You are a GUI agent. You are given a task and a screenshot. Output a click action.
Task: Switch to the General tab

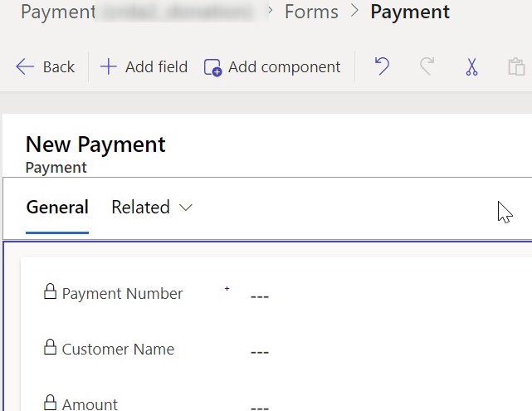coord(57,208)
